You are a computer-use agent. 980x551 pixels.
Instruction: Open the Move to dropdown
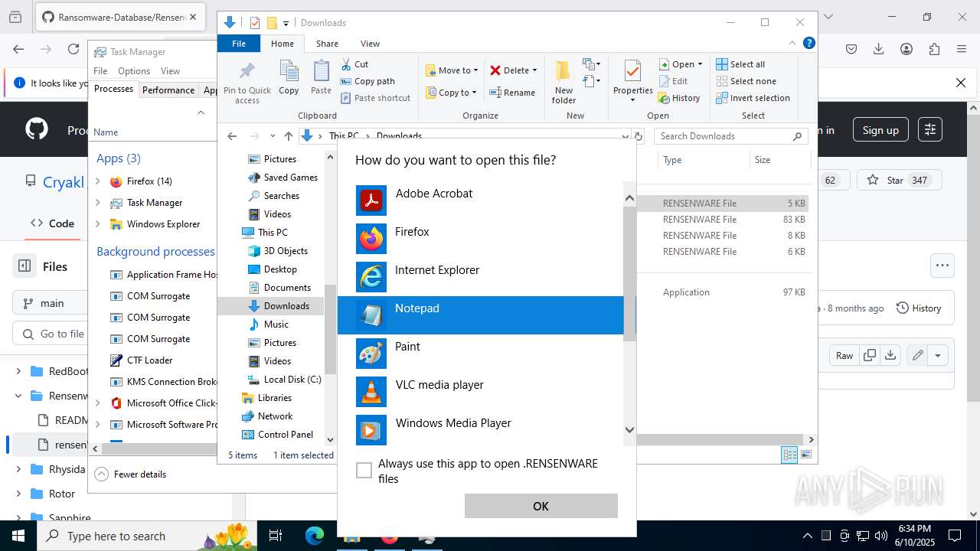click(x=451, y=70)
